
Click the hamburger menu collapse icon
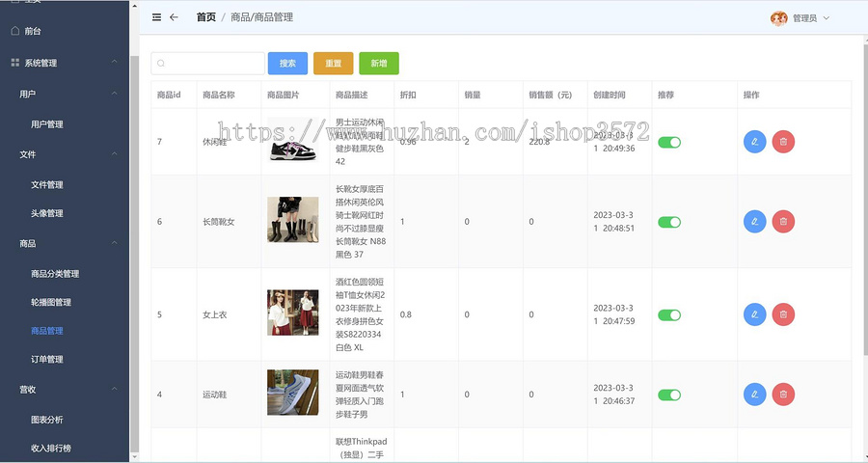coord(156,17)
